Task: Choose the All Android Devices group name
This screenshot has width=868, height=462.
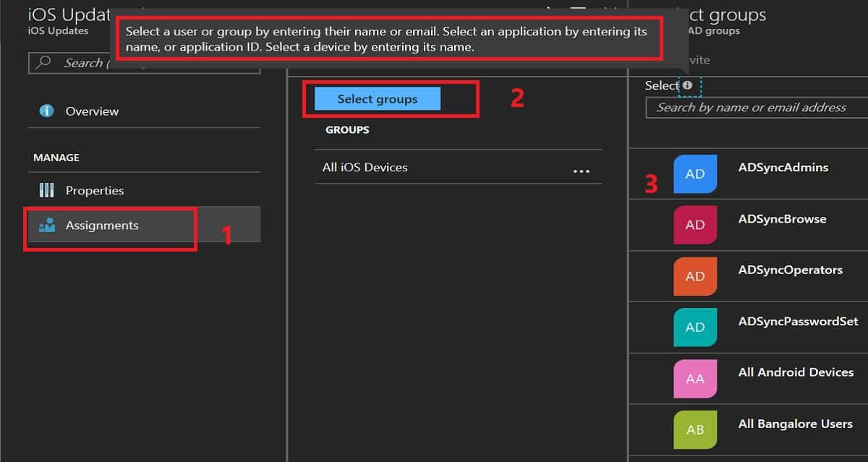Action: [796, 372]
